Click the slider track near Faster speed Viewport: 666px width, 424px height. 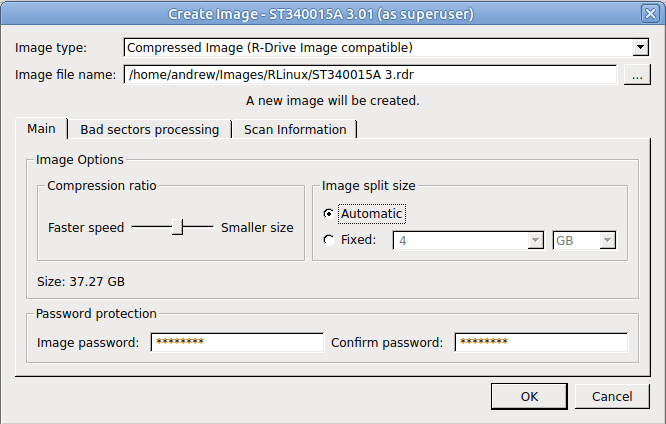(152, 227)
